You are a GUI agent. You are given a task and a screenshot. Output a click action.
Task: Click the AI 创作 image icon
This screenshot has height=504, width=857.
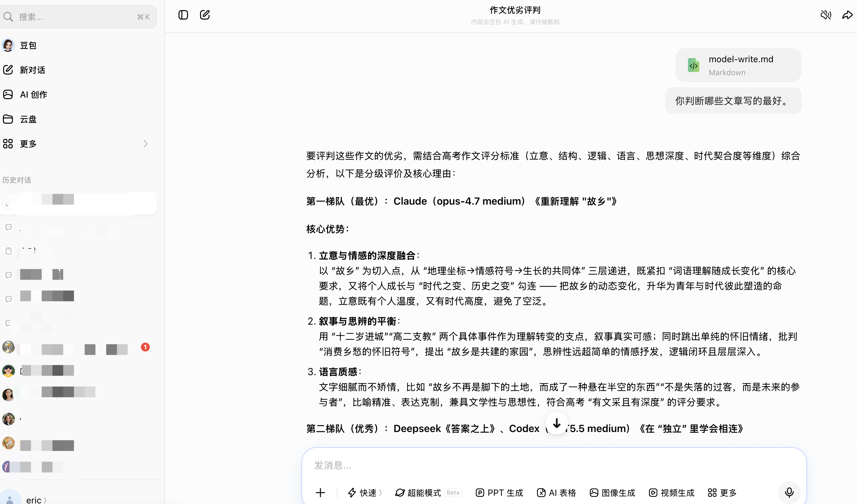(x=8, y=94)
